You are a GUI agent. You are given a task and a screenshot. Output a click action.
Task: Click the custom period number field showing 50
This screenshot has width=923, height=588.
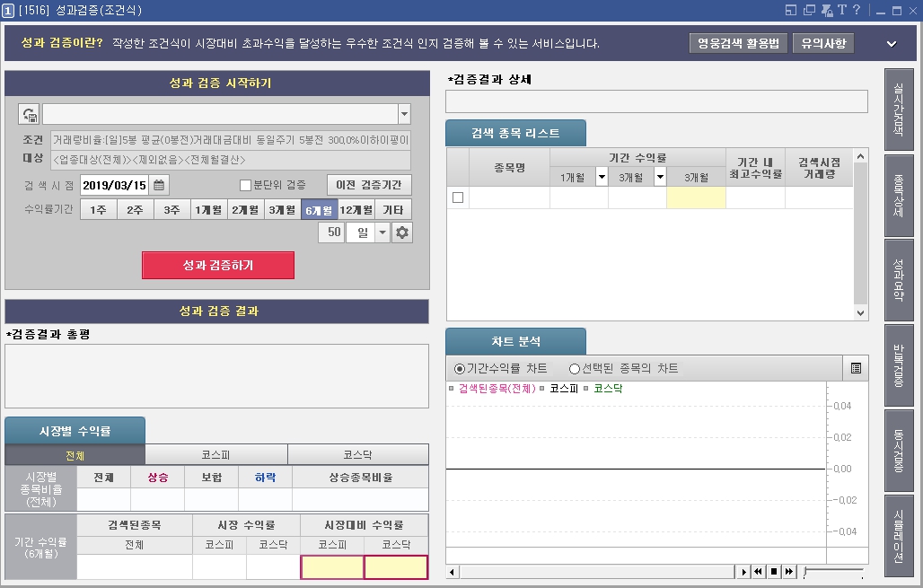pos(332,232)
